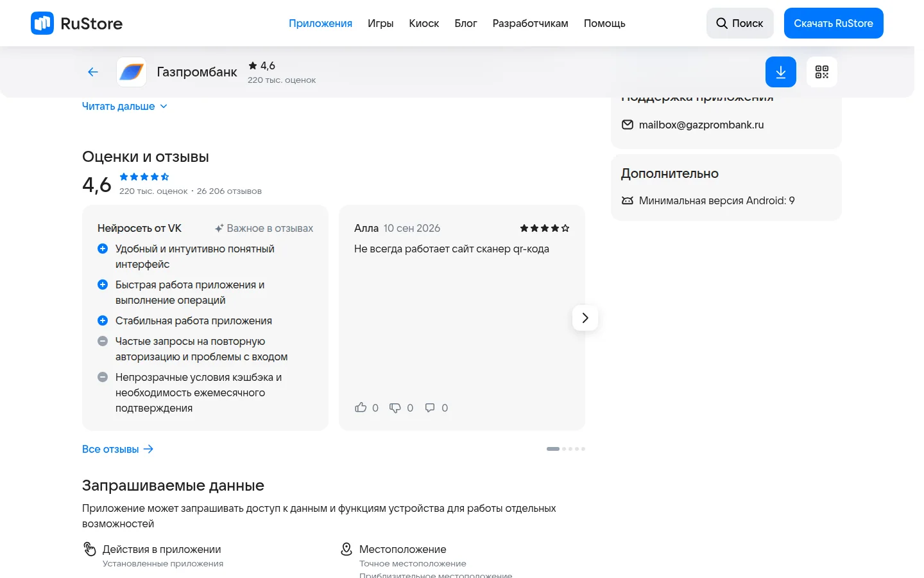Open the Разработчикам menu item

pos(531,23)
